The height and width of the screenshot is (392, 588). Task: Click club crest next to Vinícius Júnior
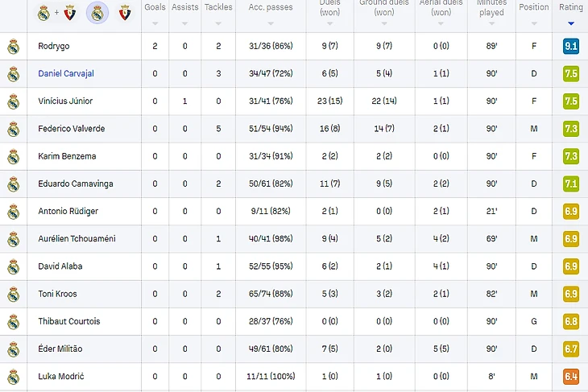click(14, 101)
